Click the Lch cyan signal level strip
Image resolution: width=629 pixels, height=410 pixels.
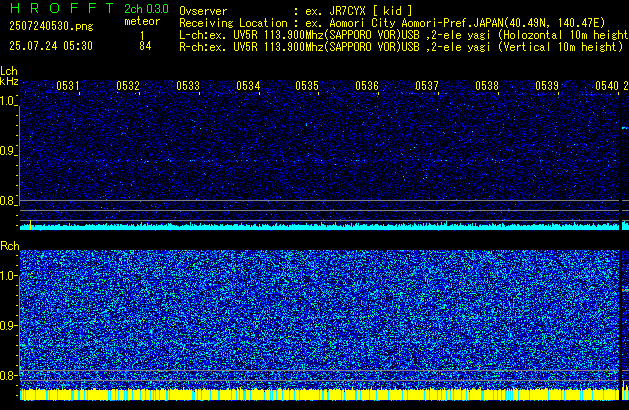[319, 227]
